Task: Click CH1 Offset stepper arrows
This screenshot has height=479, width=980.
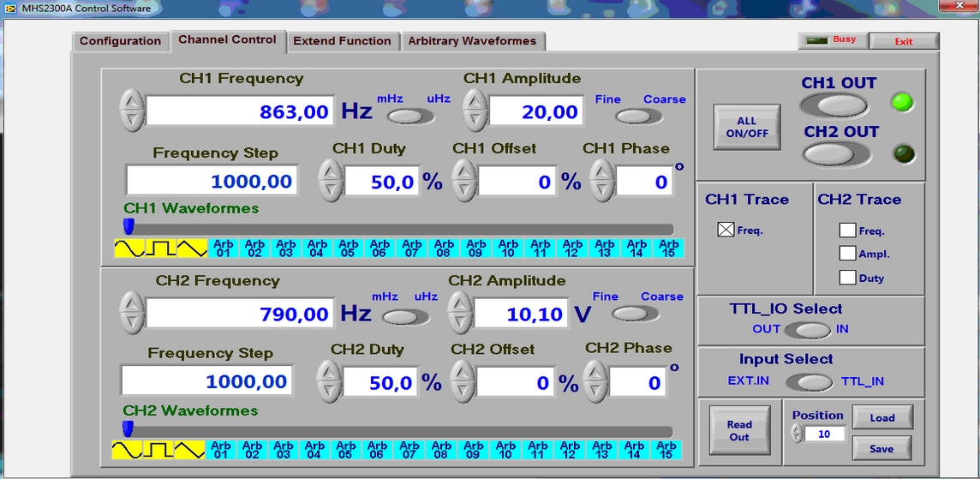Action: pos(463,180)
